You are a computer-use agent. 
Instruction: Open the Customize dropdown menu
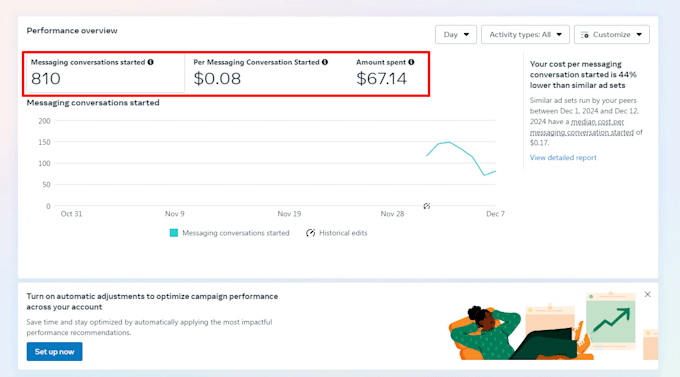[611, 35]
